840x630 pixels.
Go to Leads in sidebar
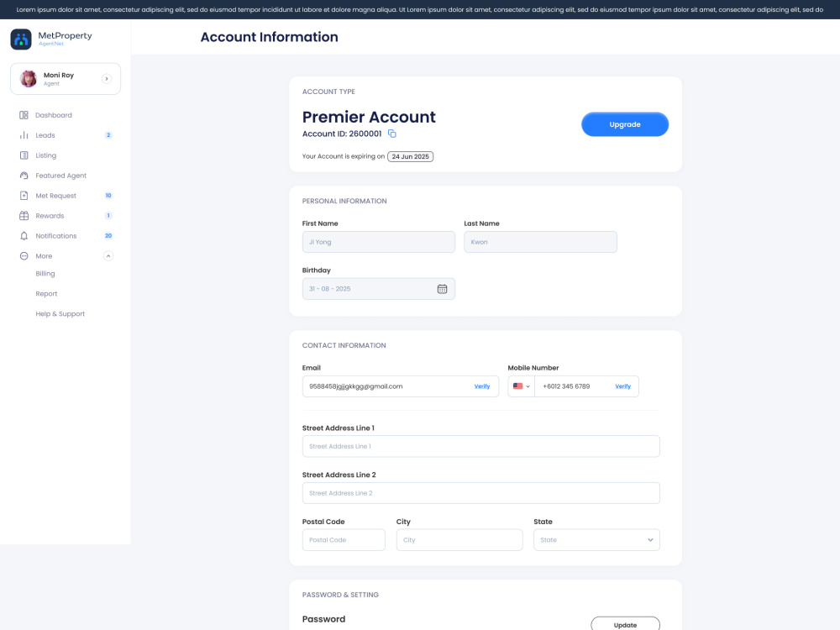45,135
